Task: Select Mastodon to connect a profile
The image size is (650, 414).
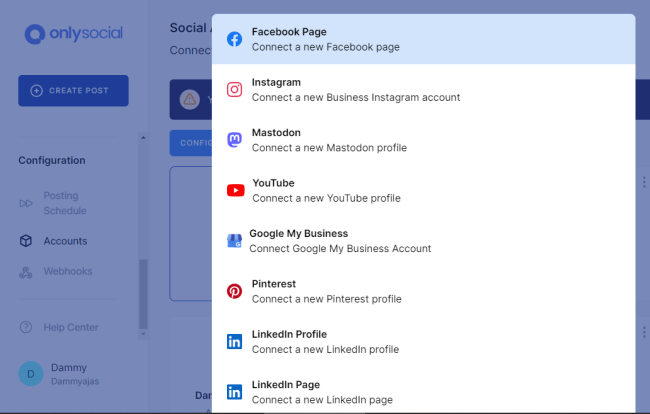Action: [423, 140]
